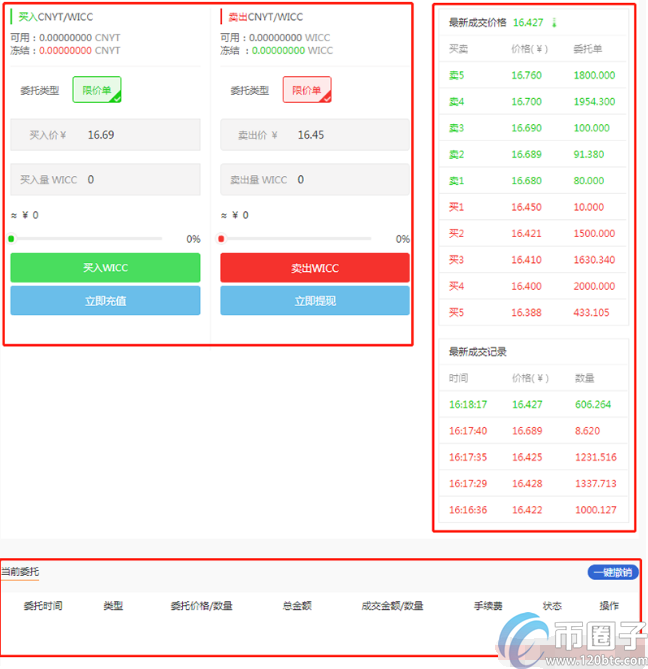The image size is (648, 669).
Task: Select buy order 买1 at 16.450
Action: [x=533, y=207]
